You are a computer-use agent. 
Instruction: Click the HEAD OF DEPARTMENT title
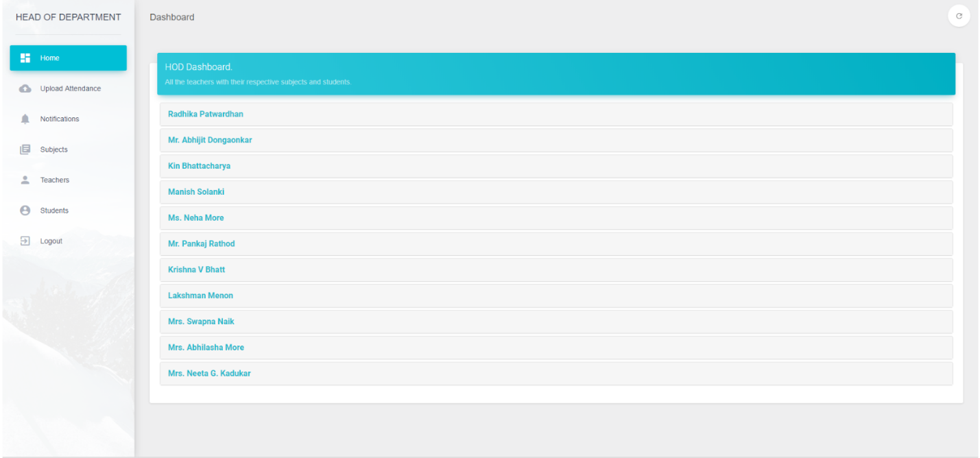[68, 17]
